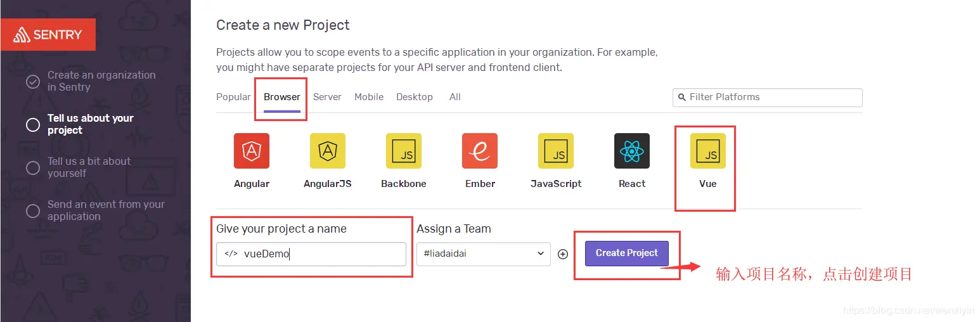
Task: Select the React platform icon
Action: click(x=632, y=151)
